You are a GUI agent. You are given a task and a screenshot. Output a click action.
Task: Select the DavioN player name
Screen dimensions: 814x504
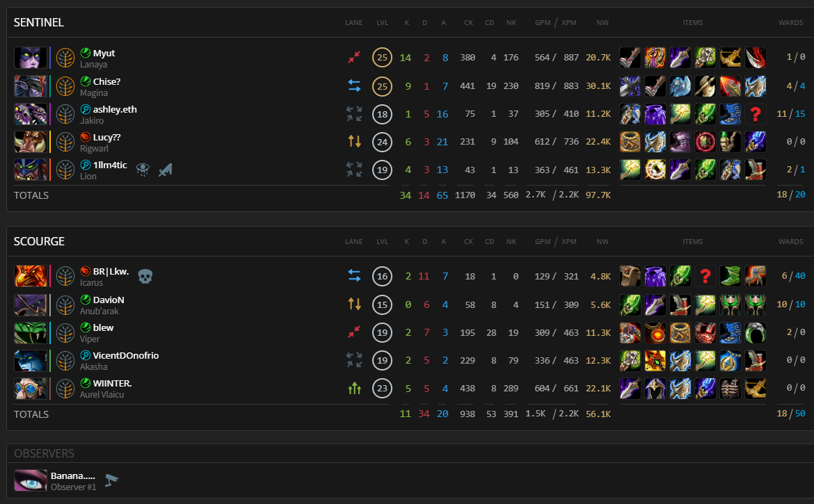click(108, 300)
